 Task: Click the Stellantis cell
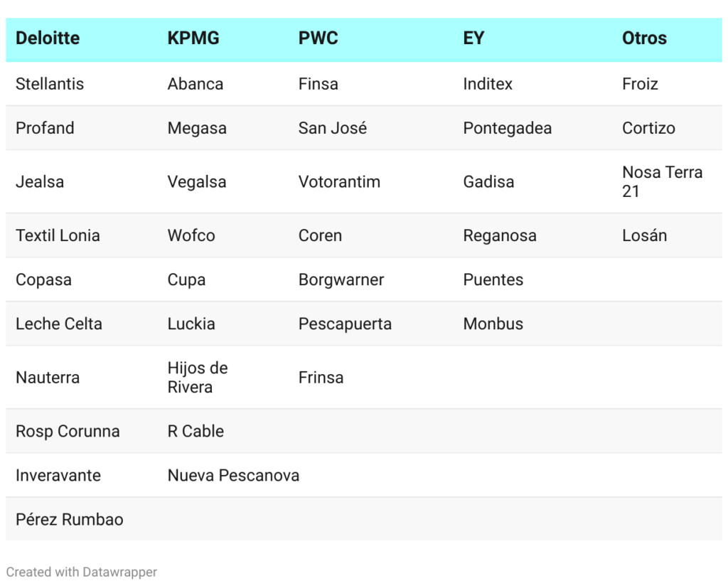pos(50,84)
